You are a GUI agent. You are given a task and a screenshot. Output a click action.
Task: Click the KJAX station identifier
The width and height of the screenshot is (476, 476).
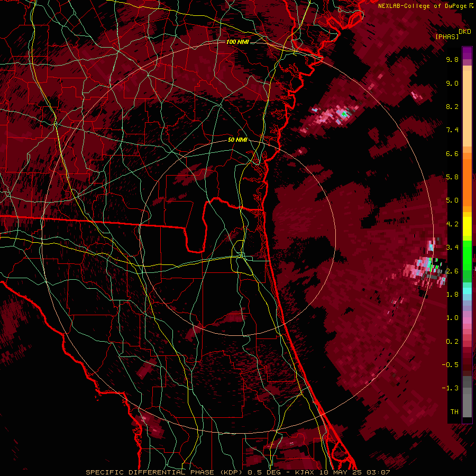click(305, 472)
